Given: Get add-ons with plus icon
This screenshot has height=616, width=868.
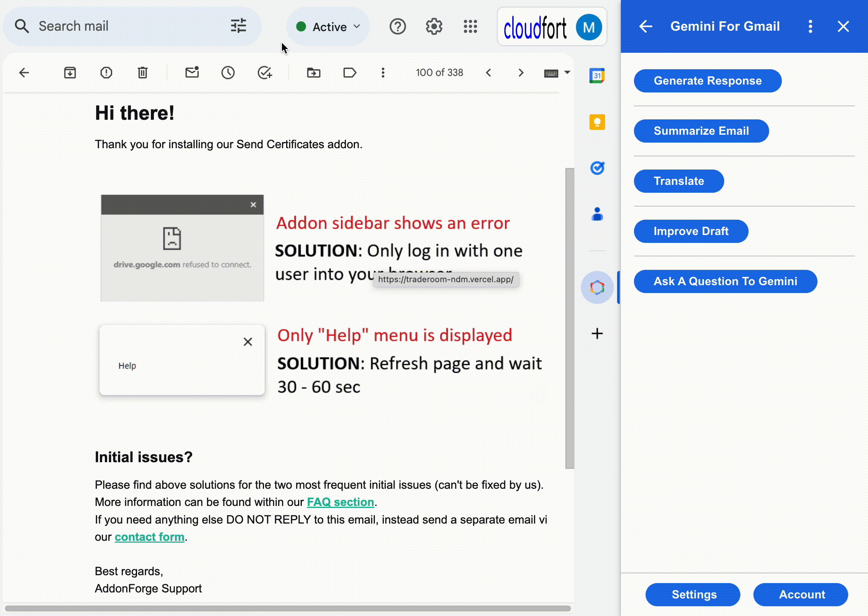Looking at the screenshot, I should tap(597, 333).
